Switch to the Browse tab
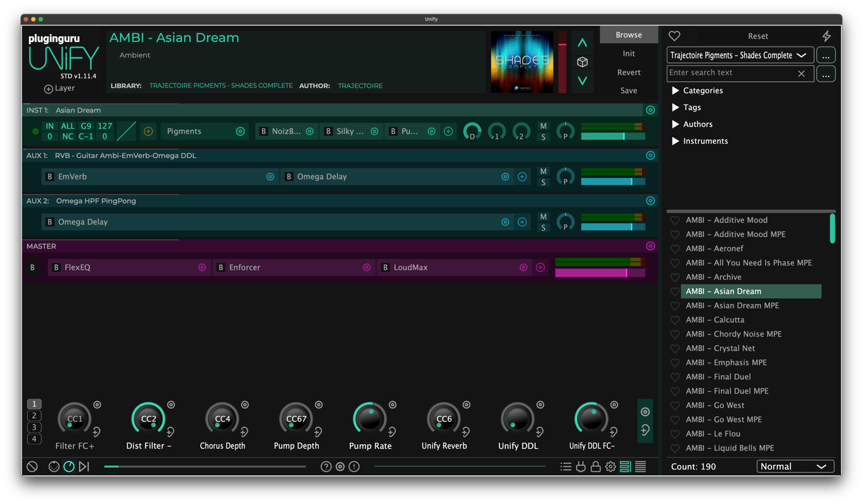Viewport: 863px width, 504px height. pos(628,35)
